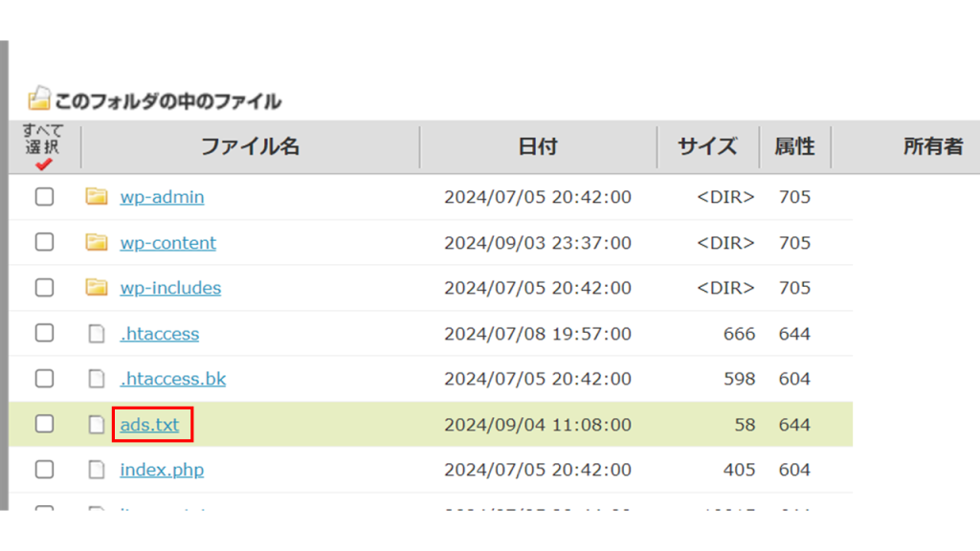Click the red select-all checkmark icon
Viewport: 980px width, 551px height.
43,165
